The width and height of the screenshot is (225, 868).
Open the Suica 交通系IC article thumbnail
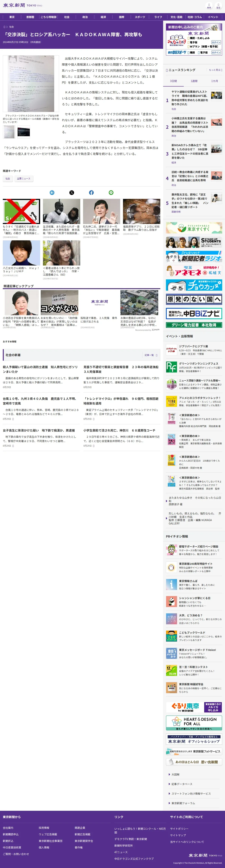click(x=22, y=211)
